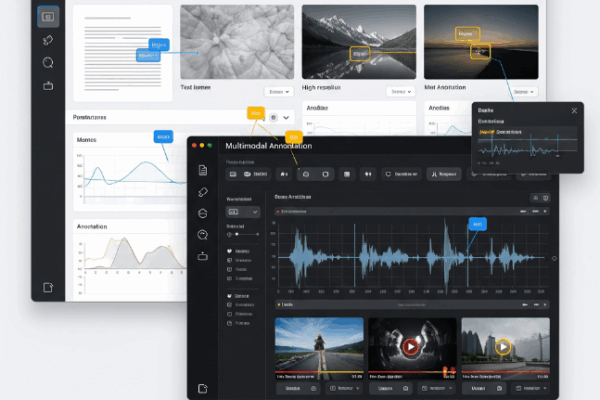
Task: Toggle the first checkbox in the upper sidebar list
Action: click(231, 251)
